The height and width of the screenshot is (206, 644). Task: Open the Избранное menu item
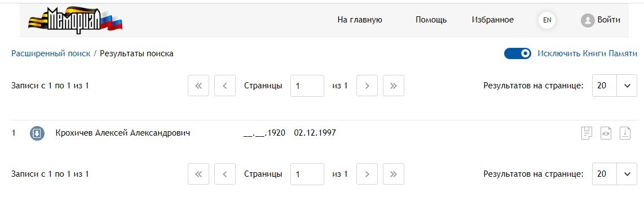[493, 20]
